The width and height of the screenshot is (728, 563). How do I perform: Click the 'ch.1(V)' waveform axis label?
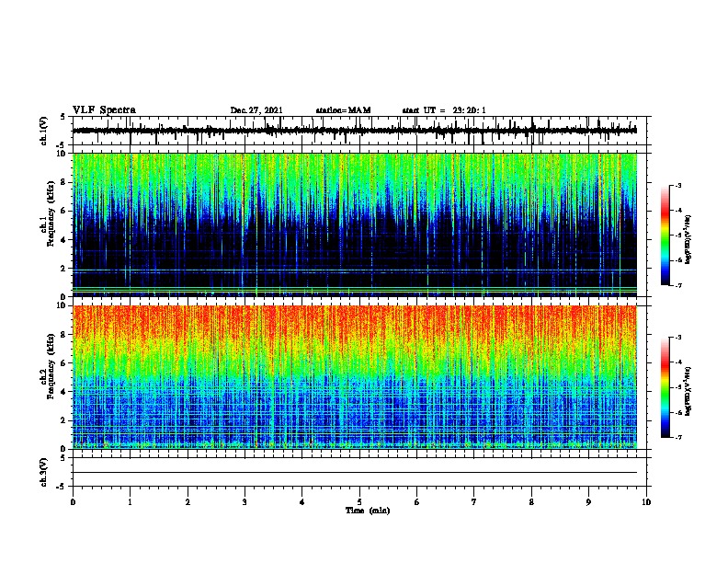[x=44, y=131]
